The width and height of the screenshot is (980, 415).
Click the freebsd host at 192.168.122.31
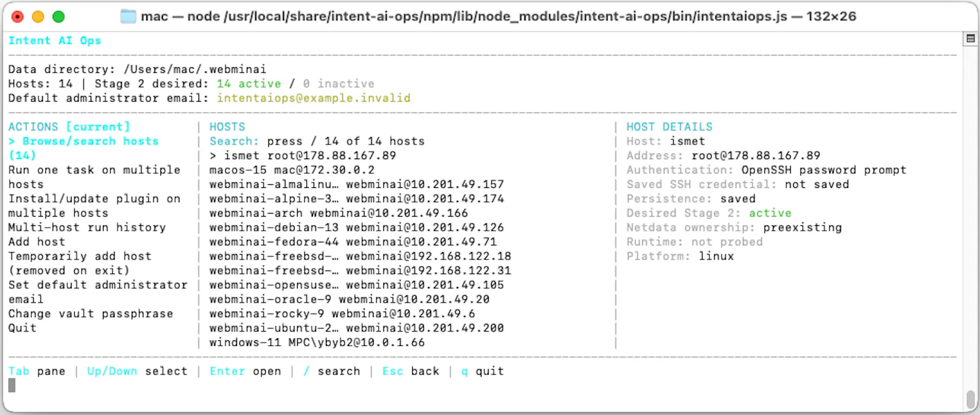tap(360, 271)
